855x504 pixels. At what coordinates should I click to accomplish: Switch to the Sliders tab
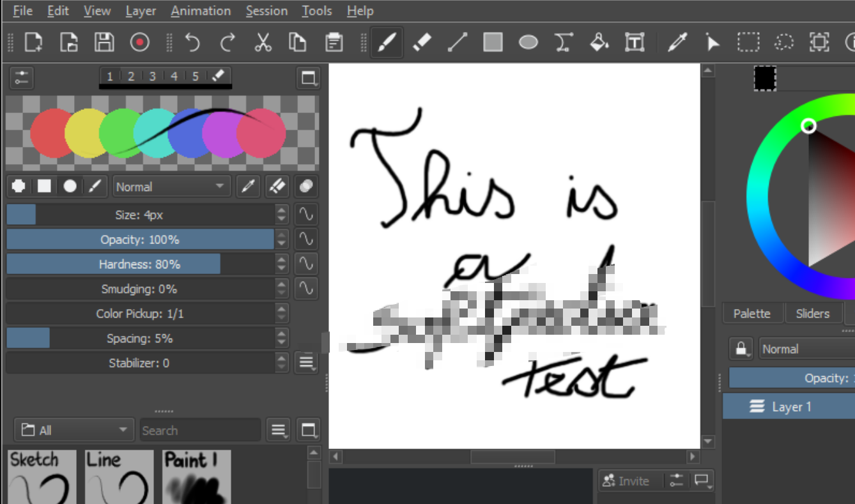812,313
